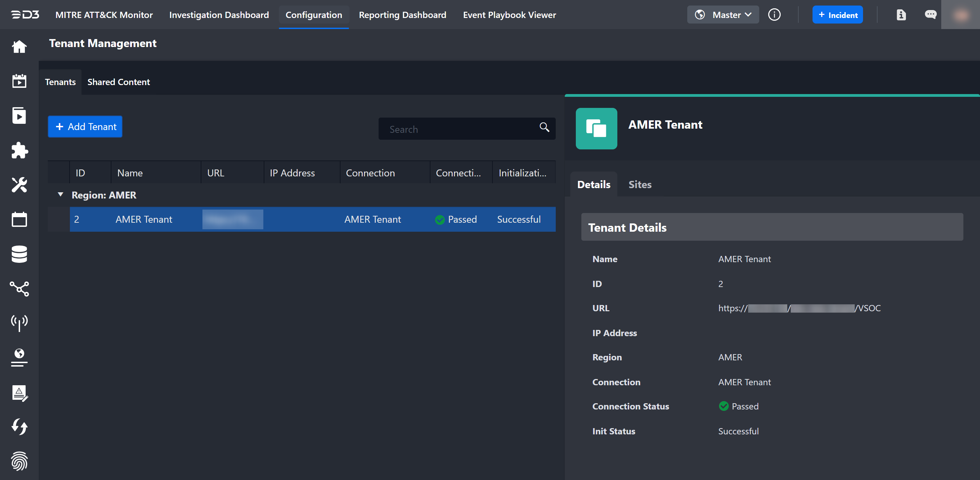Open the wrench and screwdriver utilities icon
The image size is (980, 480).
[19, 185]
